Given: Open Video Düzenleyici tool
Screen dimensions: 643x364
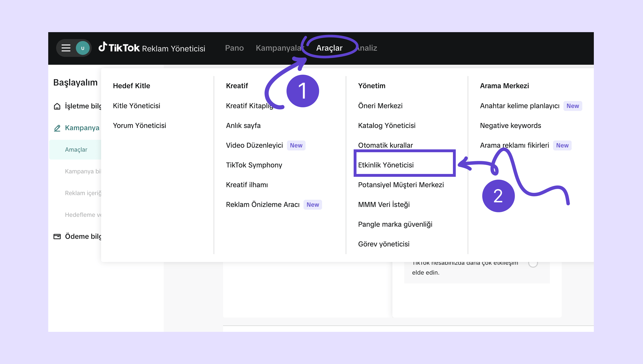Looking at the screenshot, I should (x=254, y=145).
